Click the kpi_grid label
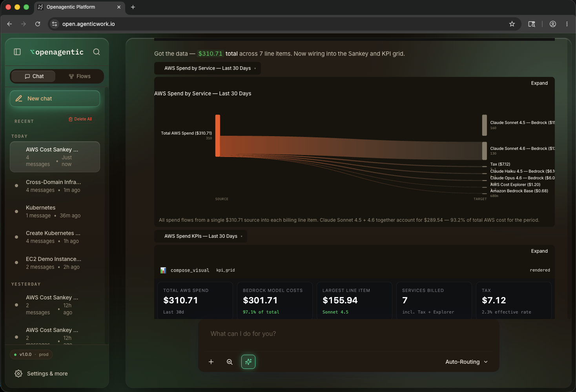This screenshot has width=576, height=392. click(226, 270)
